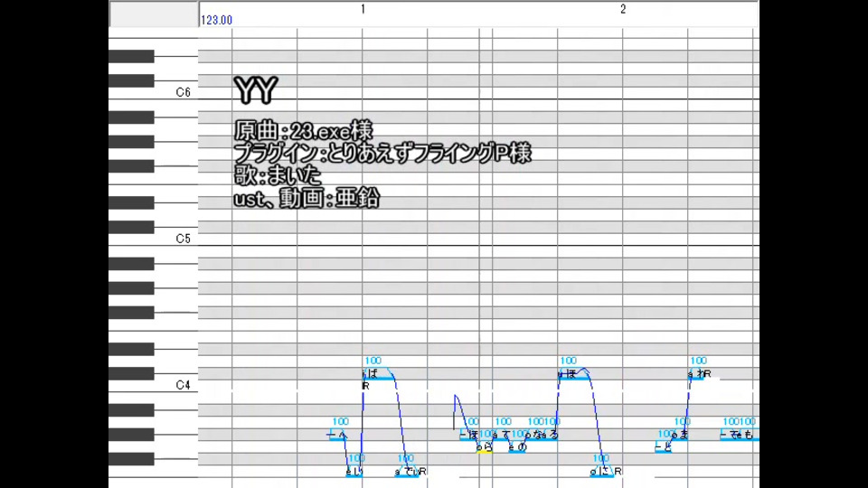Viewport: 868px width, 488px height.
Task: Select measure 2 marker on the ruler
Action: pyautogui.click(x=623, y=9)
